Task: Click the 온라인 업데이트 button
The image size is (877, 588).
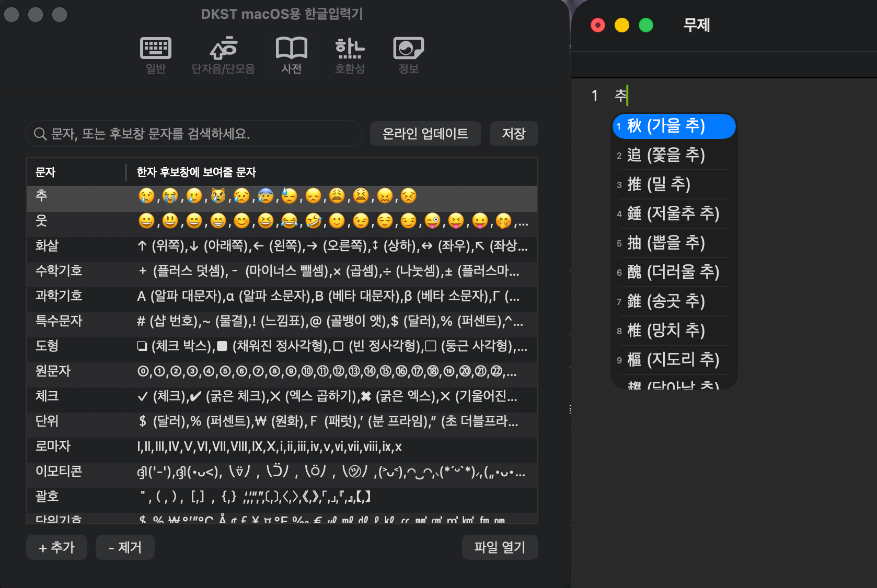Action: coord(425,134)
